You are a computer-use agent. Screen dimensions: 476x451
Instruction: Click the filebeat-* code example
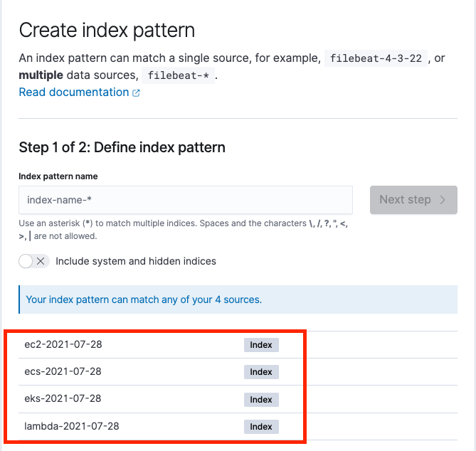(x=178, y=75)
